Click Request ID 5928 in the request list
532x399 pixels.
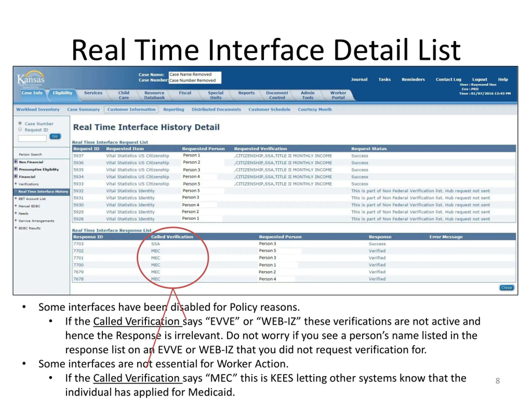78,219
